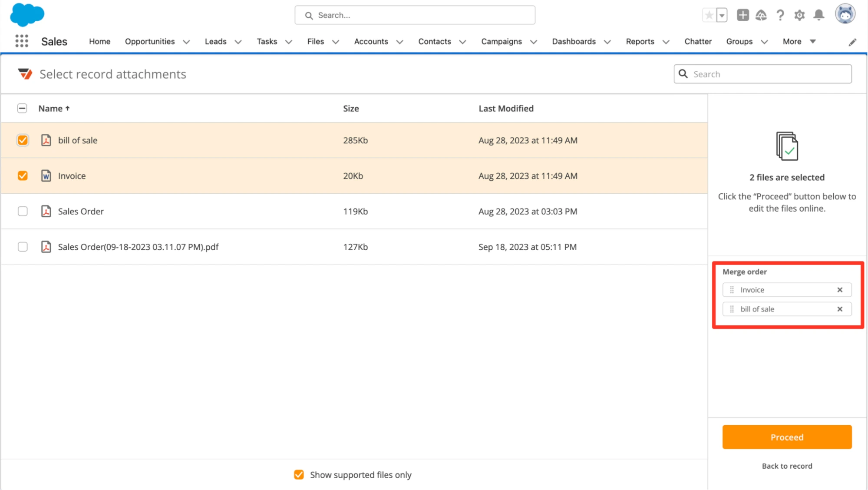The image size is (868, 490).
Task: Focus the attachments Search field
Action: click(762, 74)
